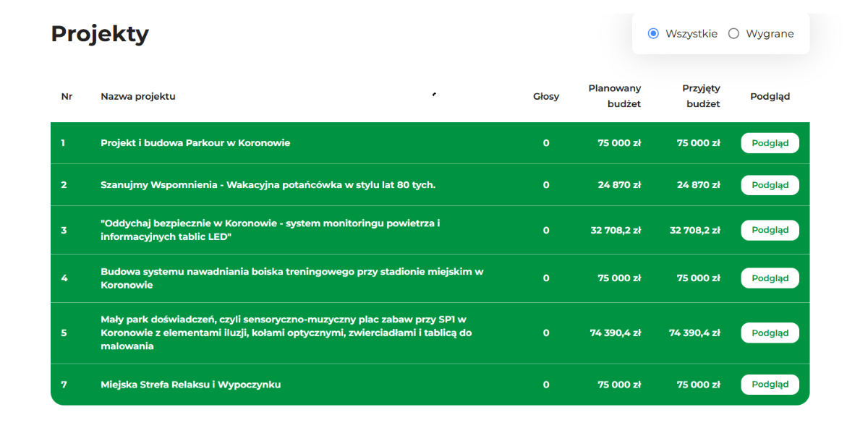
Task: Click the Projekty page heading
Action: [x=100, y=34]
